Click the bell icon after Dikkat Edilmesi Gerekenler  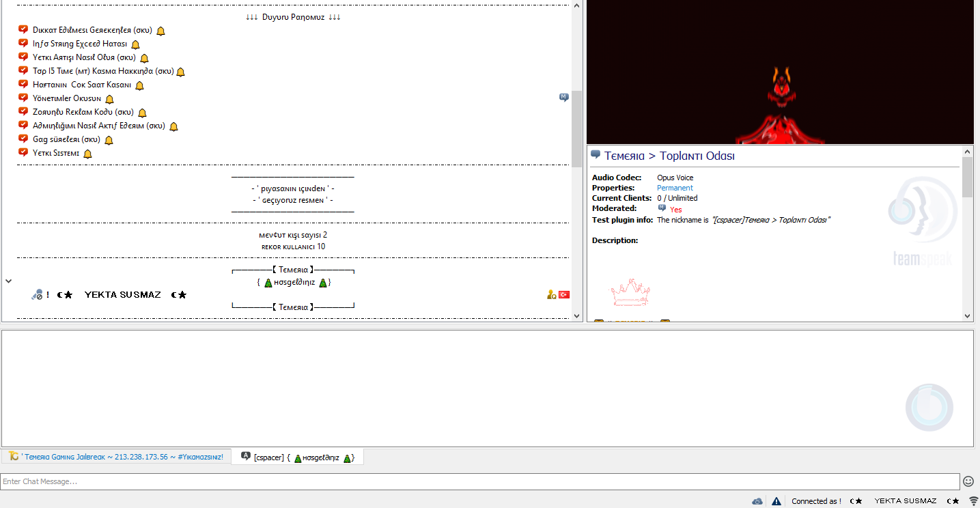point(160,31)
